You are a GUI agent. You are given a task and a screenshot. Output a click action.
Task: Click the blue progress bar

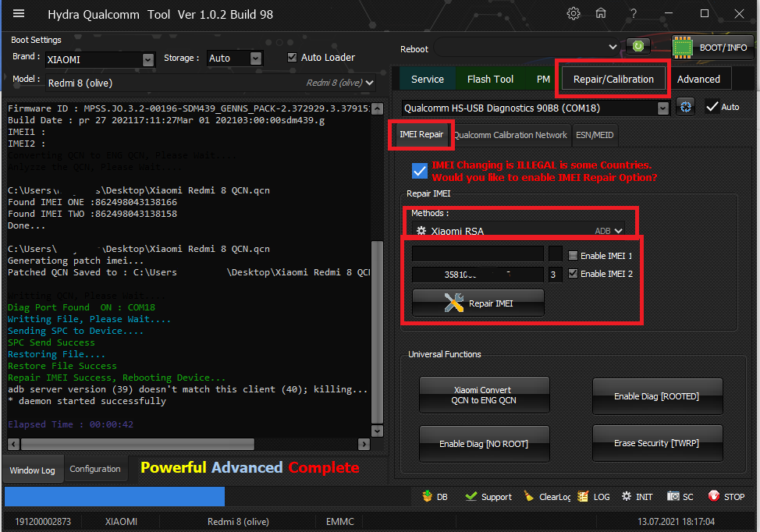115,497
